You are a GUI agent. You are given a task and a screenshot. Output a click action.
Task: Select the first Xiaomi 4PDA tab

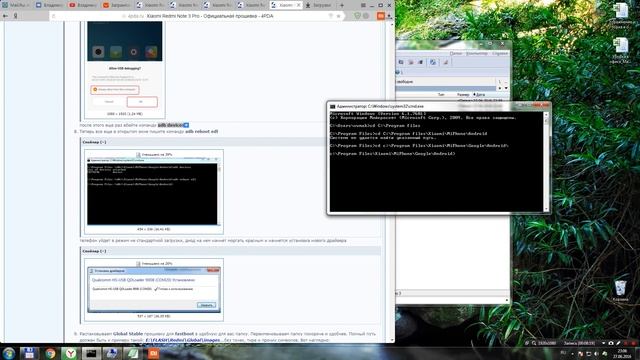click(x=149, y=5)
